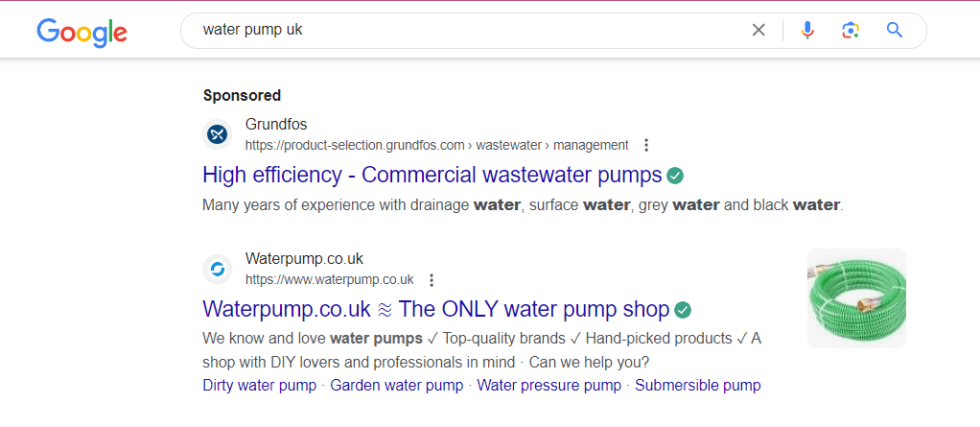
Task: Open three-dot menu for Grundfos ad
Action: point(646,146)
